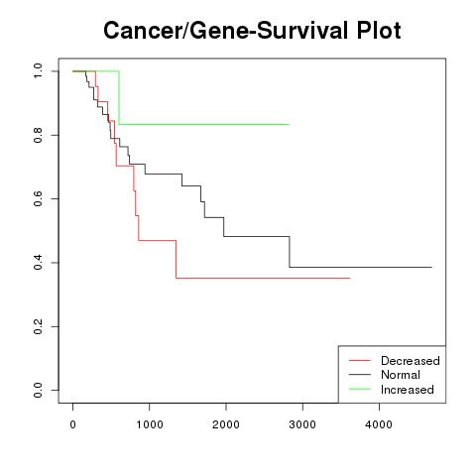Select the Increased legend label
This screenshot has height=476, width=476.
pos(408,390)
